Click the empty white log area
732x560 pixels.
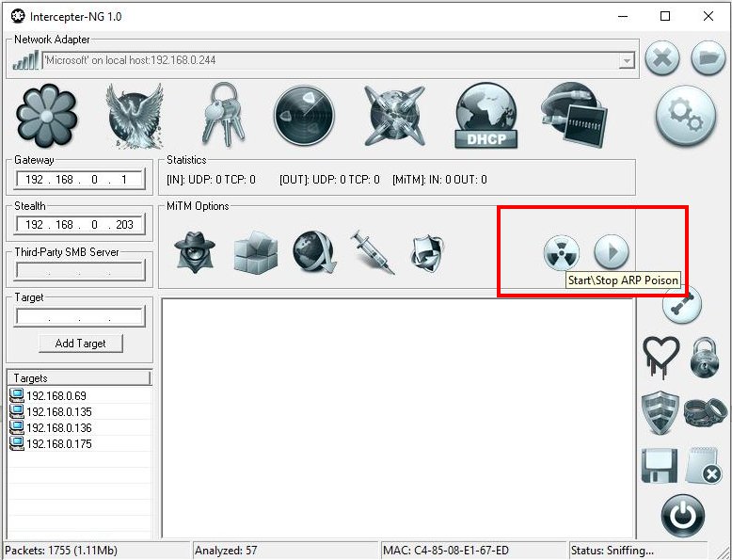coord(397,418)
